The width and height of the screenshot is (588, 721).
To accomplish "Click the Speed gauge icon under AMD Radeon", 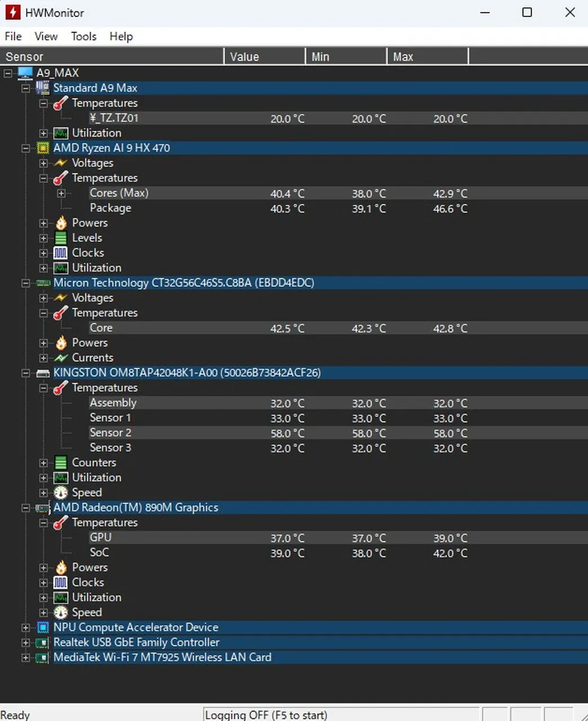I will (61, 612).
